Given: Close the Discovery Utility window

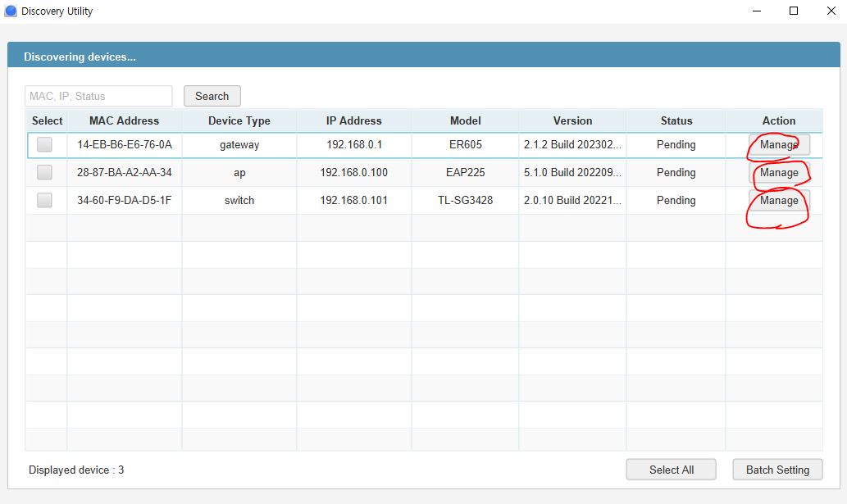Looking at the screenshot, I should click(x=831, y=11).
